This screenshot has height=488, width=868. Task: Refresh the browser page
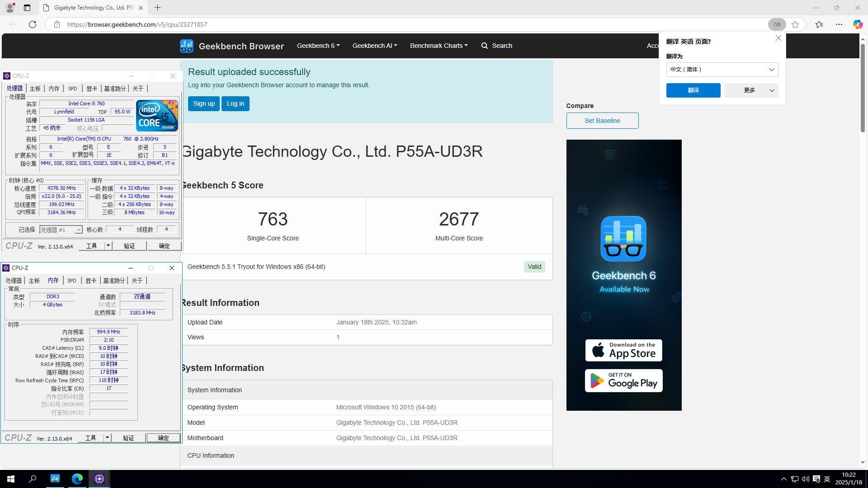point(33,24)
